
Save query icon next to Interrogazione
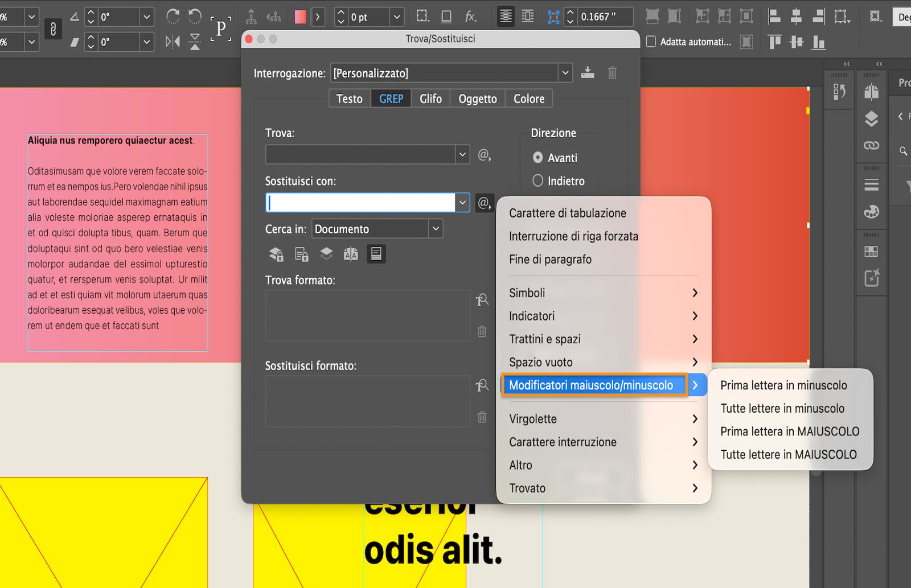click(588, 73)
